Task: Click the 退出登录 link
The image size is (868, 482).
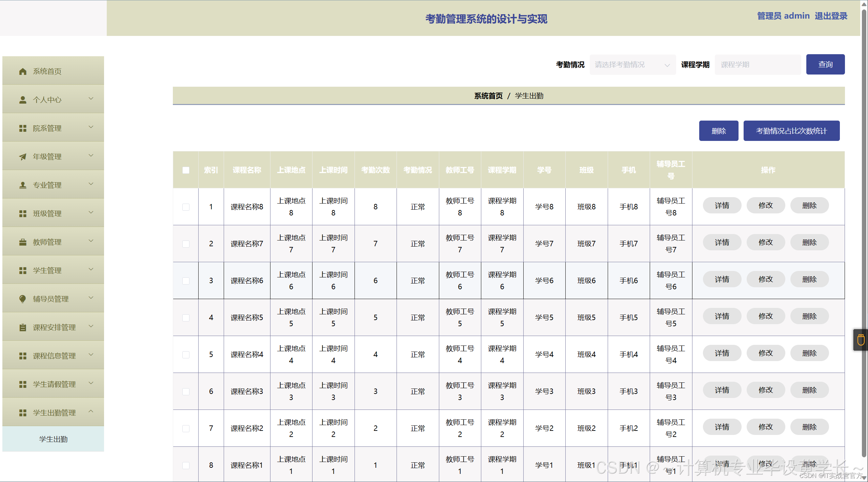Action: coord(831,16)
